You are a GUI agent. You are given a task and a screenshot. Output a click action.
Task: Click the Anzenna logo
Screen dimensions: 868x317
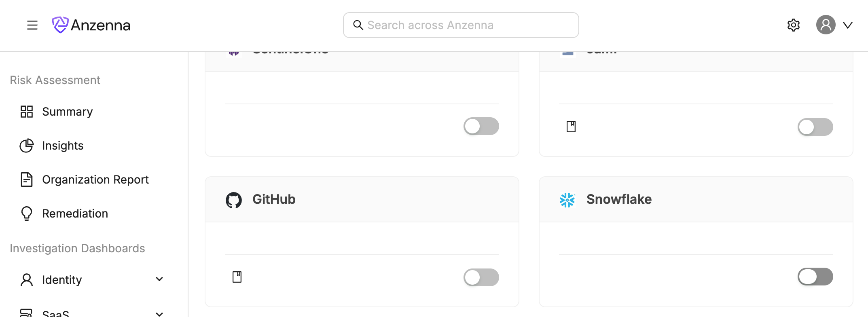(91, 25)
